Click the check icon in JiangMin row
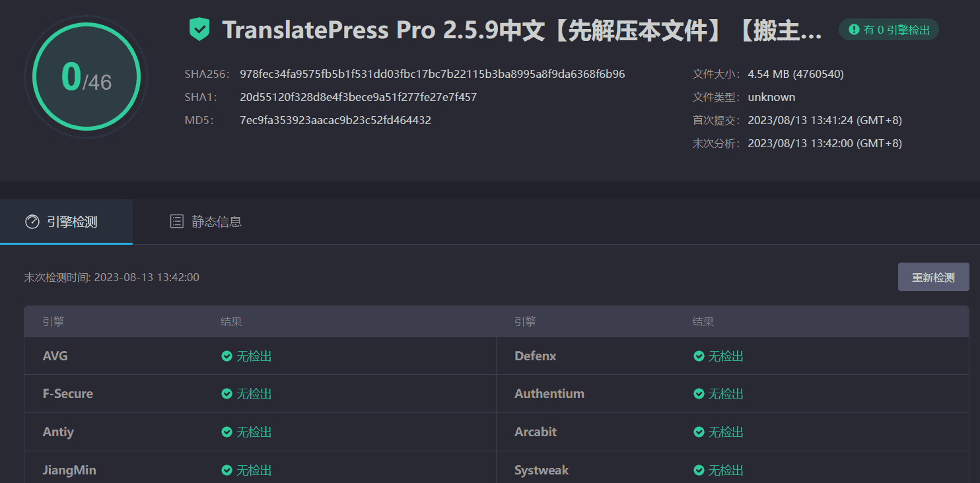Image resolution: width=980 pixels, height=483 pixels. pyautogui.click(x=227, y=470)
